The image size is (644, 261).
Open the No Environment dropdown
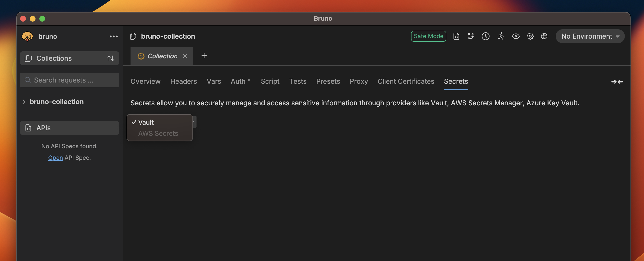pos(590,36)
